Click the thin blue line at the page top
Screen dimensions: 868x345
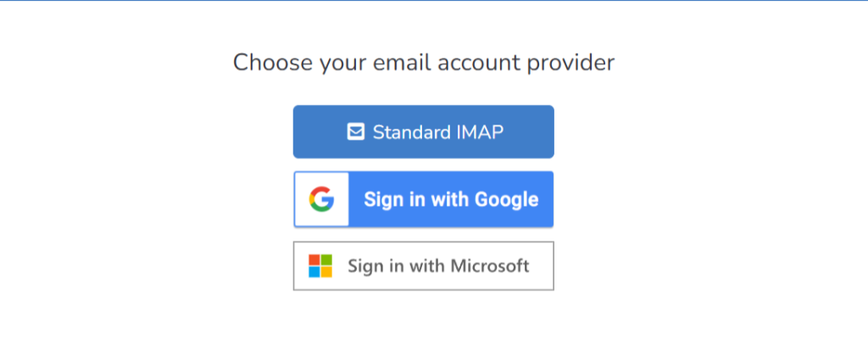point(434,1)
